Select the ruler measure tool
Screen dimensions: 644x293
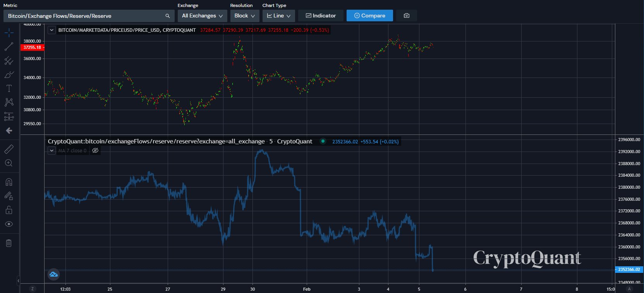point(9,149)
